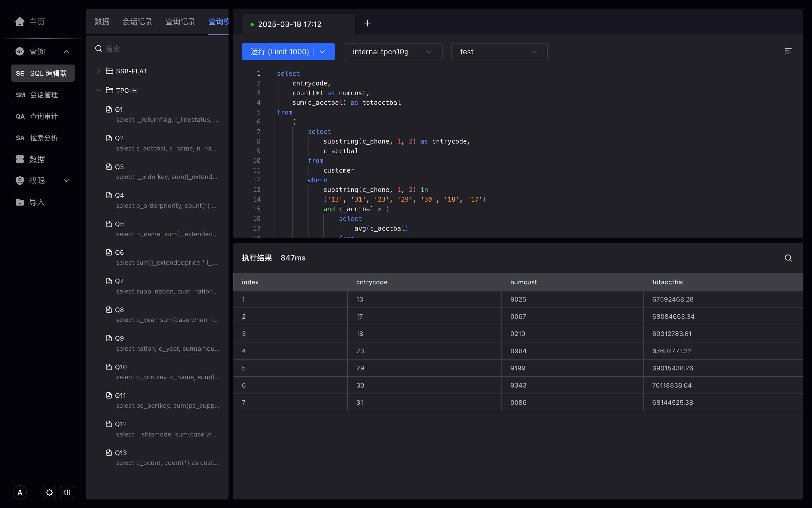Open the Q12 template file icon
The width and height of the screenshot is (812, 508).
click(109, 424)
